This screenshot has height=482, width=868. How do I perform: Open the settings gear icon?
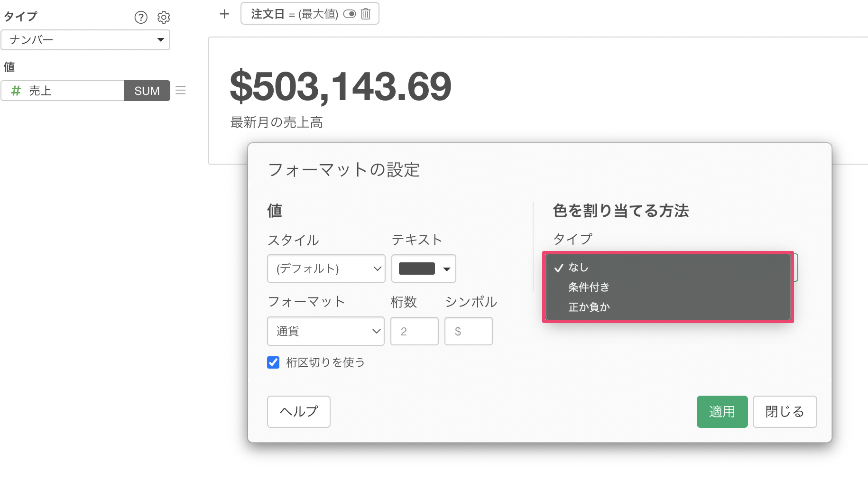[164, 18]
